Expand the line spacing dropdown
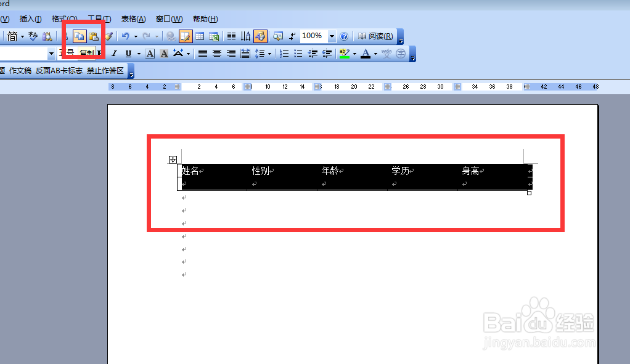The image size is (630, 364). (x=269, y=54)
